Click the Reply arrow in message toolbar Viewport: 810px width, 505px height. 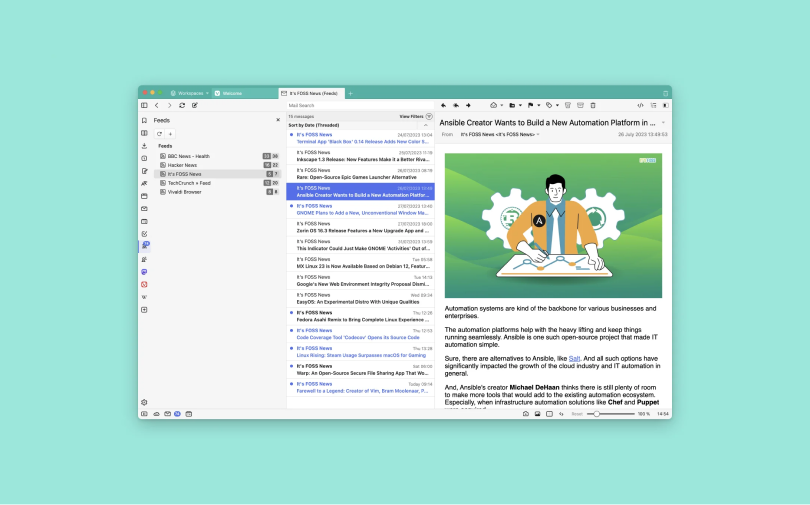click(x=444, y=105)
